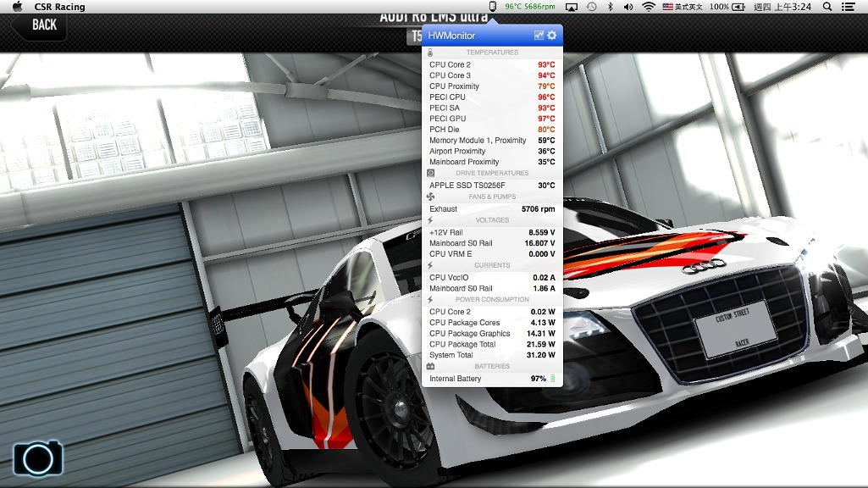Open the CSR Racing application menu

point(59,7)
